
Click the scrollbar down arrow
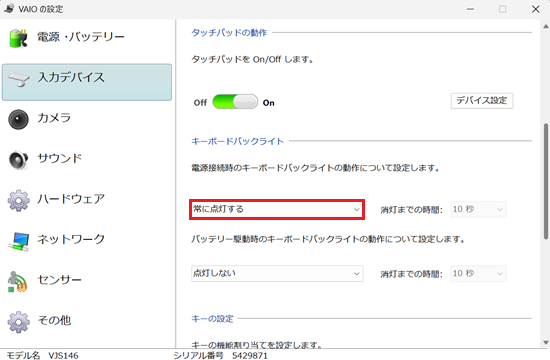point(546,343)
